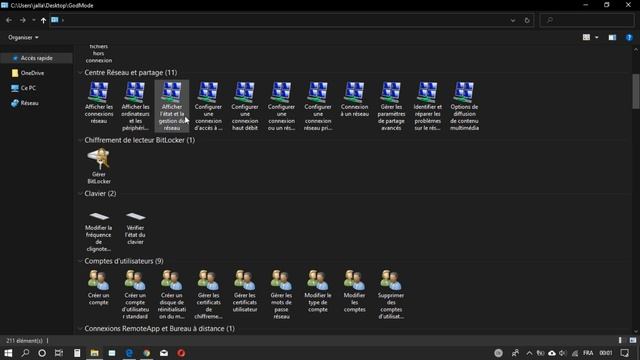Switch to large icons view in status bar
The height and width of the screenshot is (360, 640).
633,340
